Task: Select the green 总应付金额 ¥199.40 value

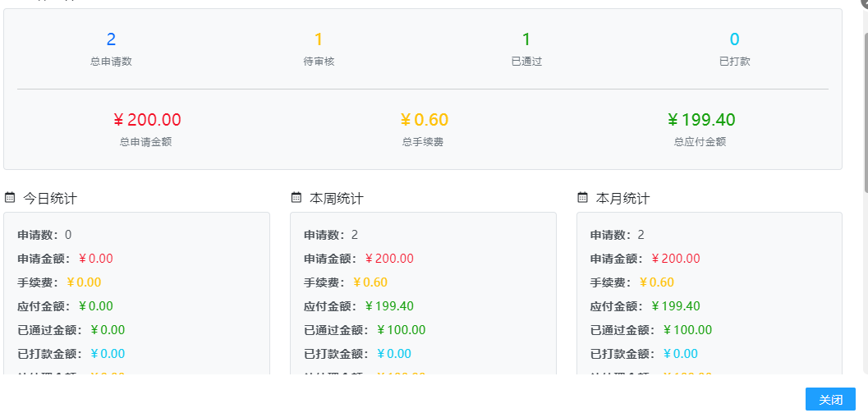Action: [701, 121]
